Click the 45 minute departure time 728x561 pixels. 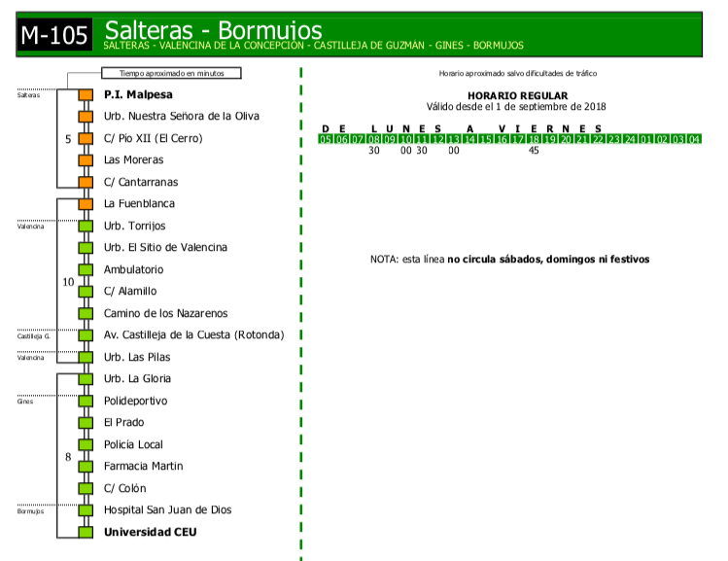(x=534, y=151)
